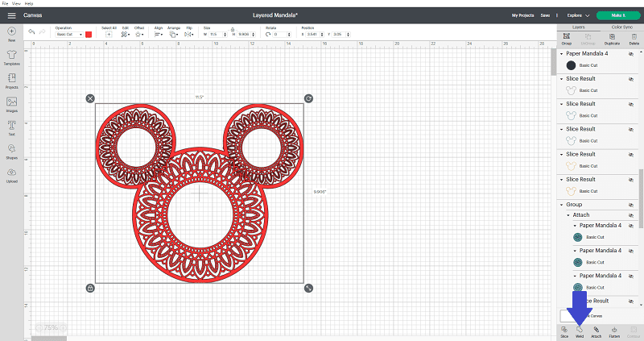This screenshot has width=644, height=341.
Task: Click the X delete handle on selection
Action: 90,98
